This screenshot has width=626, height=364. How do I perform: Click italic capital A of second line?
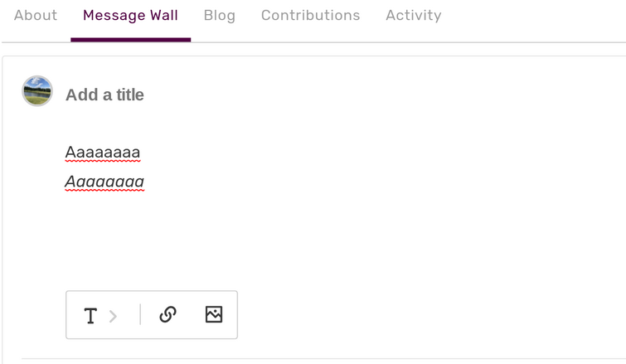(x=70, y=182)
